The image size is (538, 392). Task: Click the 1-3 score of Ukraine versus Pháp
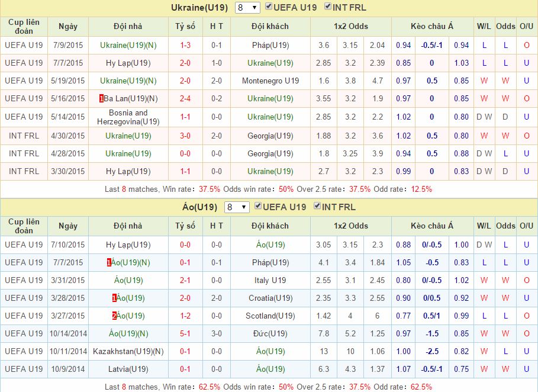pyautogui.click(x=185, y=46)
